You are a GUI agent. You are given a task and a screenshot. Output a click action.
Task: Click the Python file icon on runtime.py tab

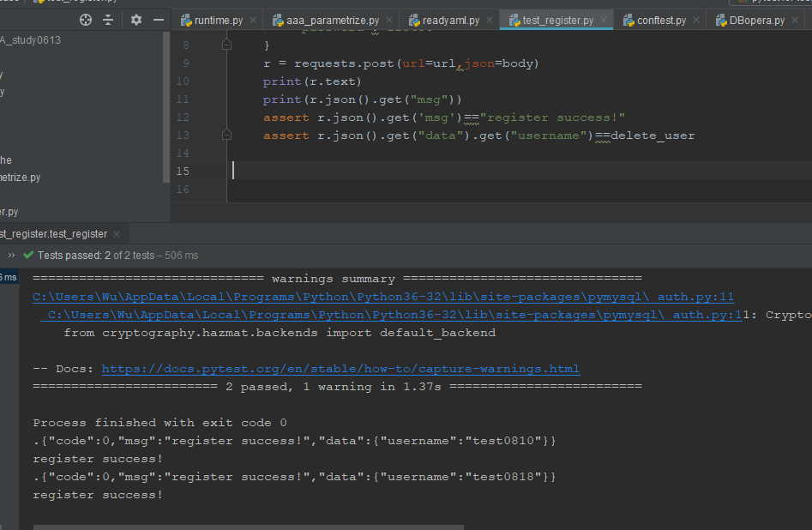click(x=185, y=21)
